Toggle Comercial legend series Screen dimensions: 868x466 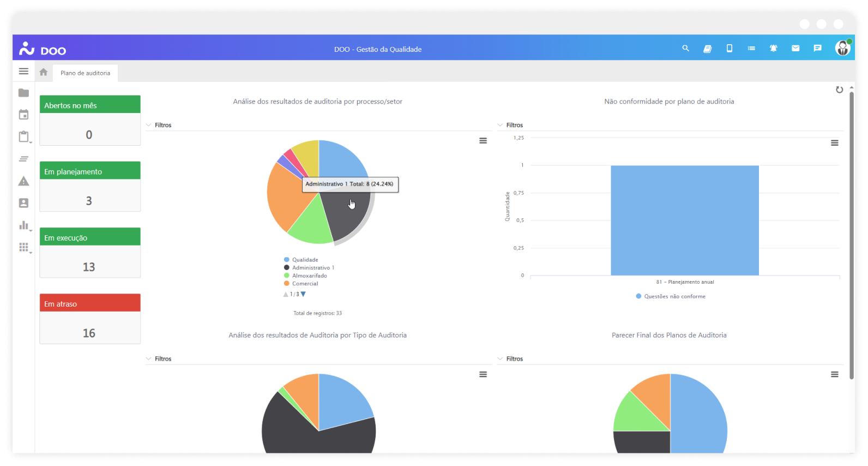[x=301, y=284]
